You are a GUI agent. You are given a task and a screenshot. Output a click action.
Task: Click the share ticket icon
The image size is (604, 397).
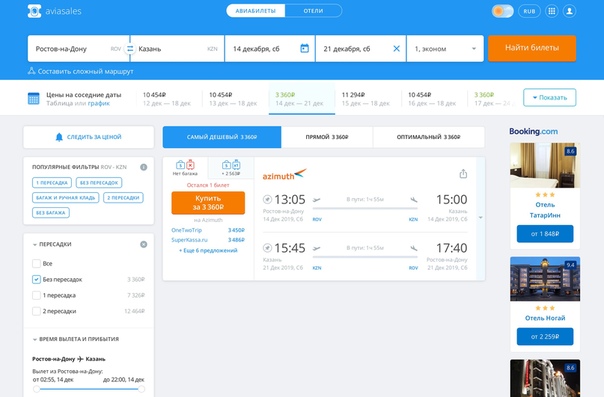click(x=463, y=174)
